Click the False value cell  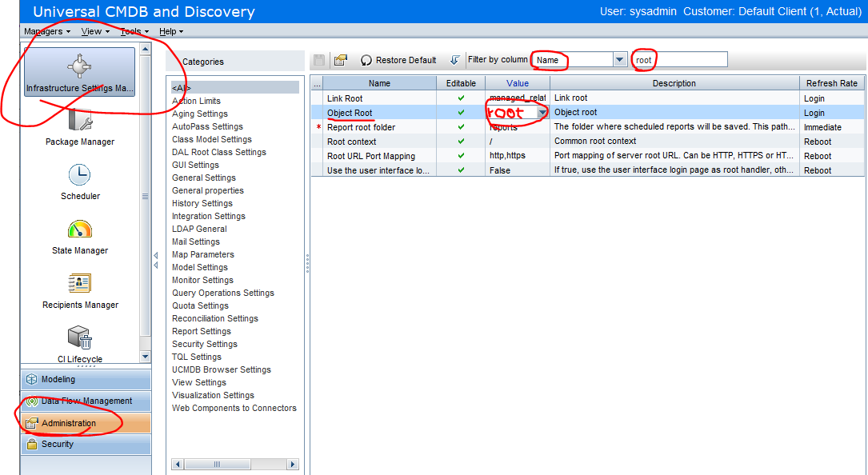coord(517,170)
